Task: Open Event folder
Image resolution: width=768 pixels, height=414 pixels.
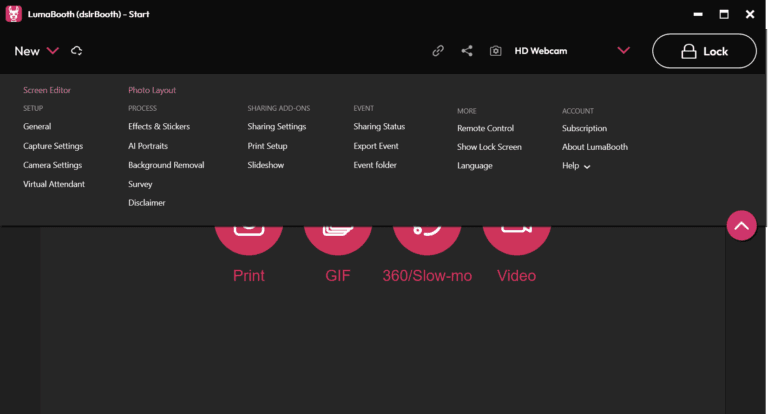Action: 375,165
